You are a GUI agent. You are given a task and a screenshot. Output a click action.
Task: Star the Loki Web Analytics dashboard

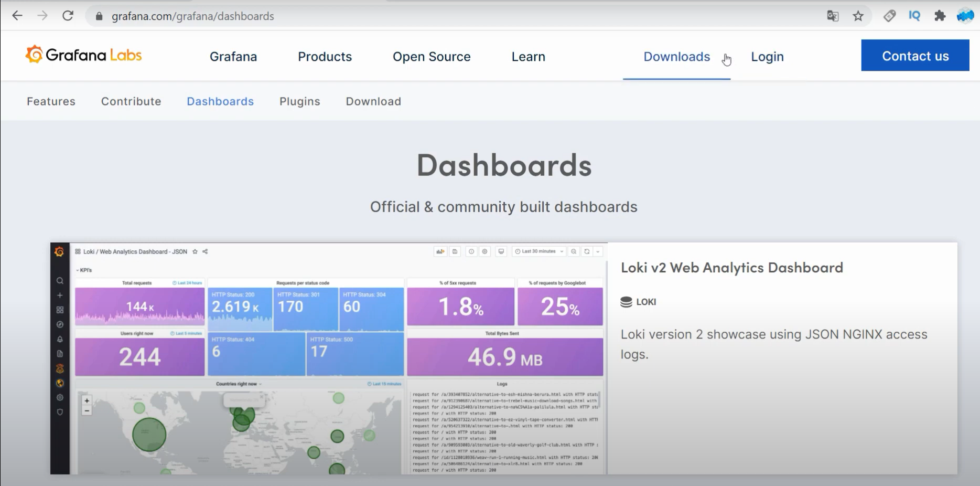point(195,252)
